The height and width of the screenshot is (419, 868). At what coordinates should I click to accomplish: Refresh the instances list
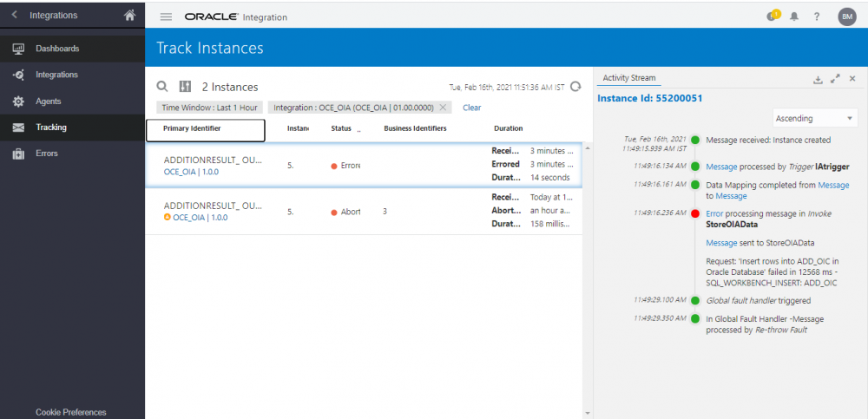pyautogui.click(x=575, y=87)
